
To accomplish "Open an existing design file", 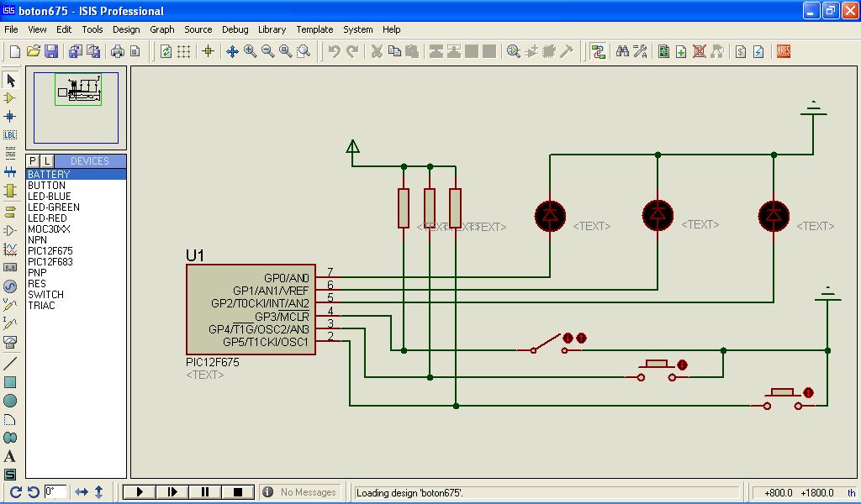I will (x=33, y=51).
